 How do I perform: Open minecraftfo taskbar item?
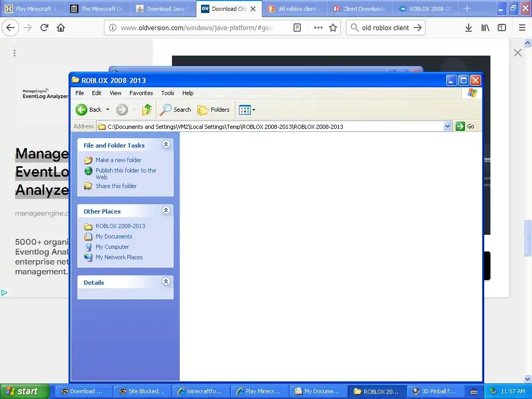click(201, 391)
